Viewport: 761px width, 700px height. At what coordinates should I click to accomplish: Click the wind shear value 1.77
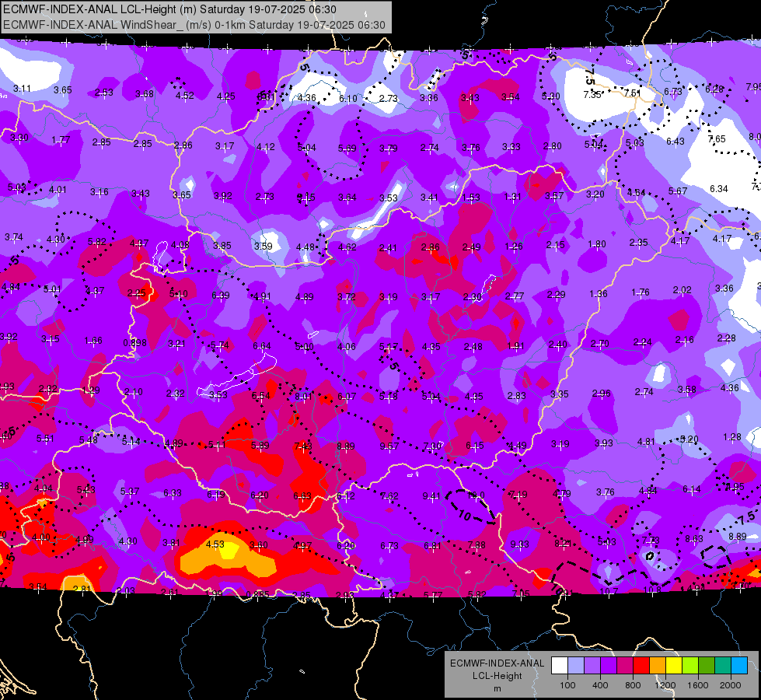(x=61, y=140)
